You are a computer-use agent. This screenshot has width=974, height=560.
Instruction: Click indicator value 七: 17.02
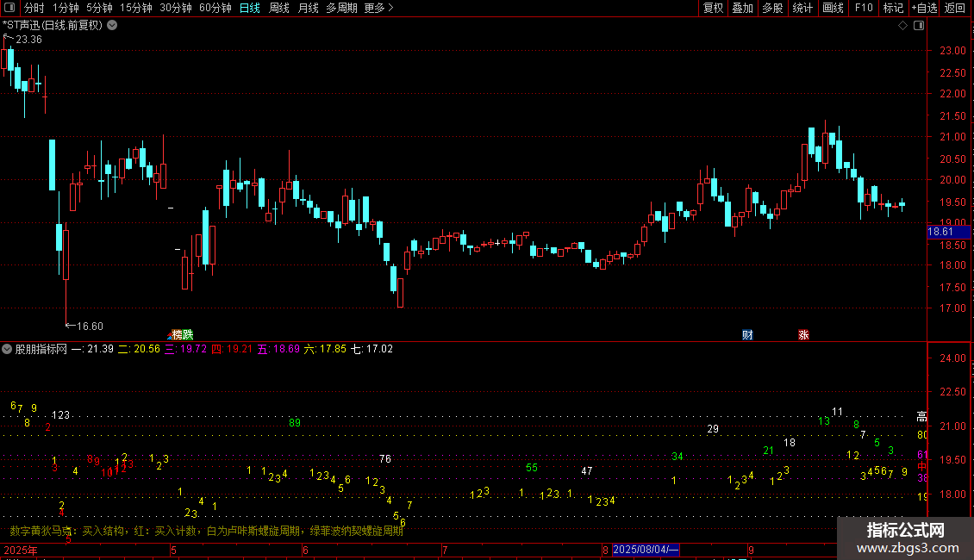point(371,349)
